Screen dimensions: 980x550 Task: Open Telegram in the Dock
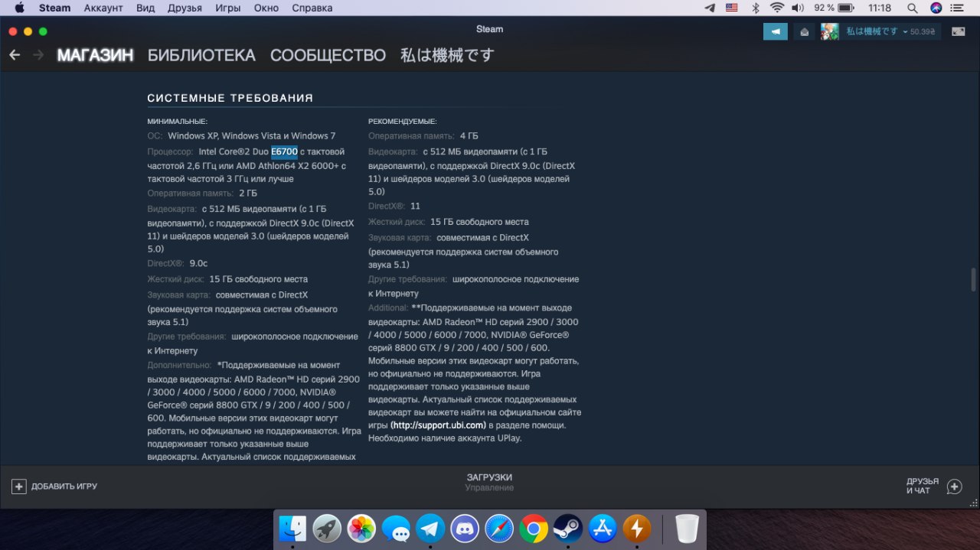[x=430, y=529]
